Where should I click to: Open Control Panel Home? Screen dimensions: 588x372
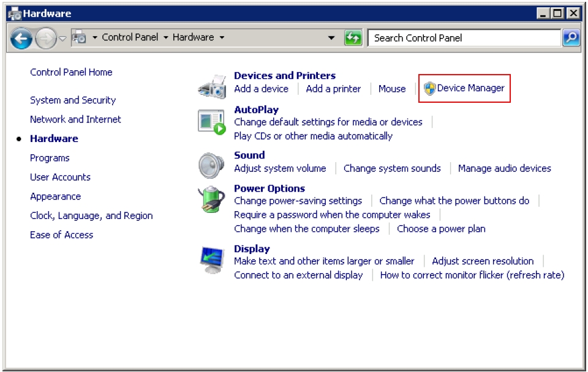click(70, 72)
